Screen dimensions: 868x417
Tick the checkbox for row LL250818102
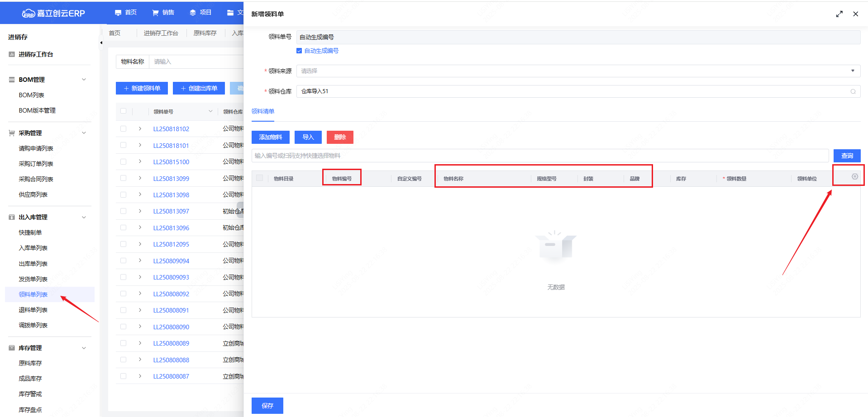123,129
